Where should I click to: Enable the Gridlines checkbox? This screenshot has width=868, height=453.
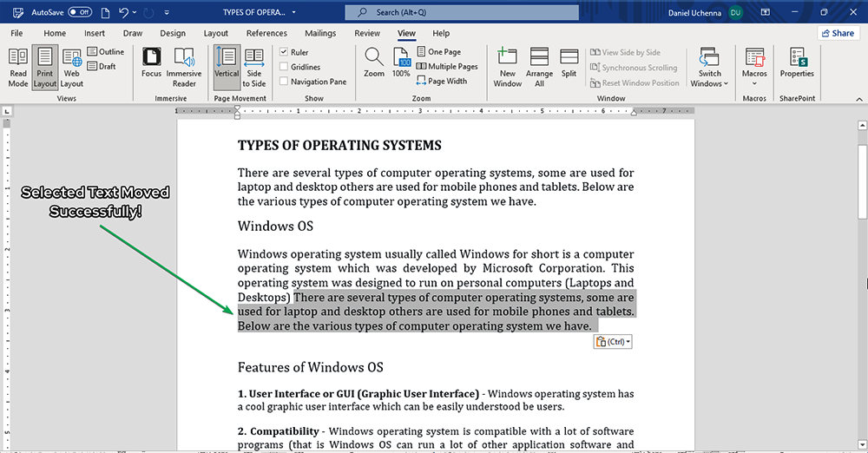click(x=284, y=67)
